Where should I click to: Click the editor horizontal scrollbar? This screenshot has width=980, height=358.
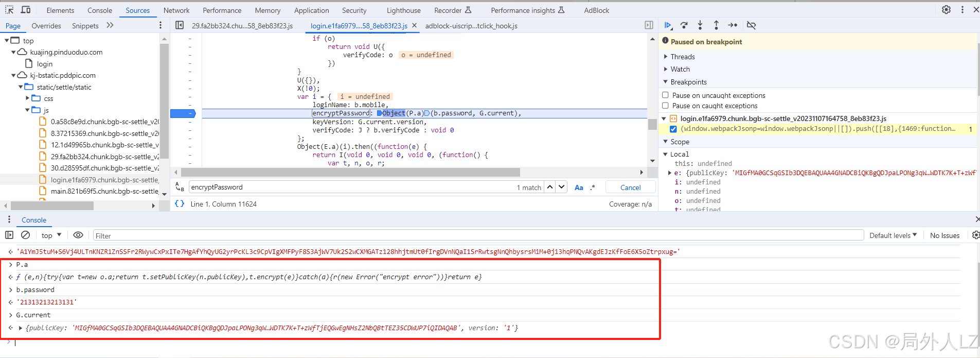[350, 172]
